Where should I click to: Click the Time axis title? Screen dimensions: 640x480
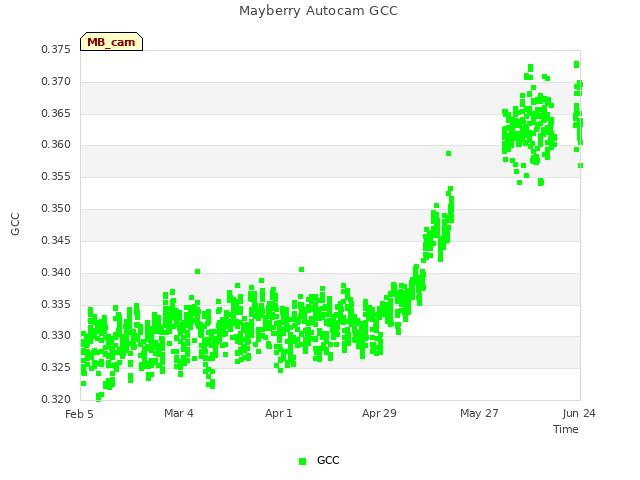click(566, 429)
